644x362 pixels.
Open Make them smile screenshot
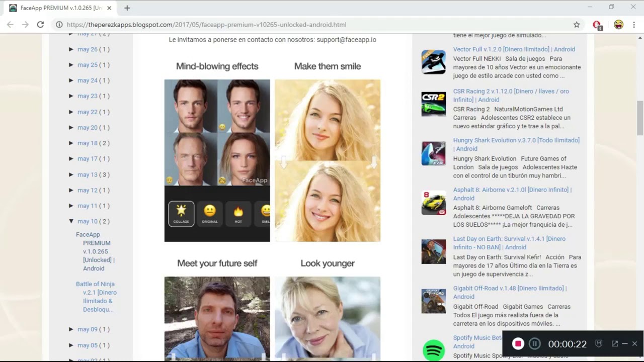click(328, 160)
